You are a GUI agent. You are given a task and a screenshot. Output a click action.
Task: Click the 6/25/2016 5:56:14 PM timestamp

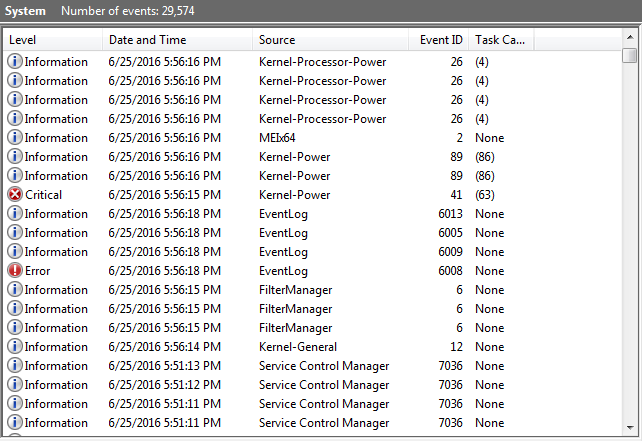click(x=164, y=347)
